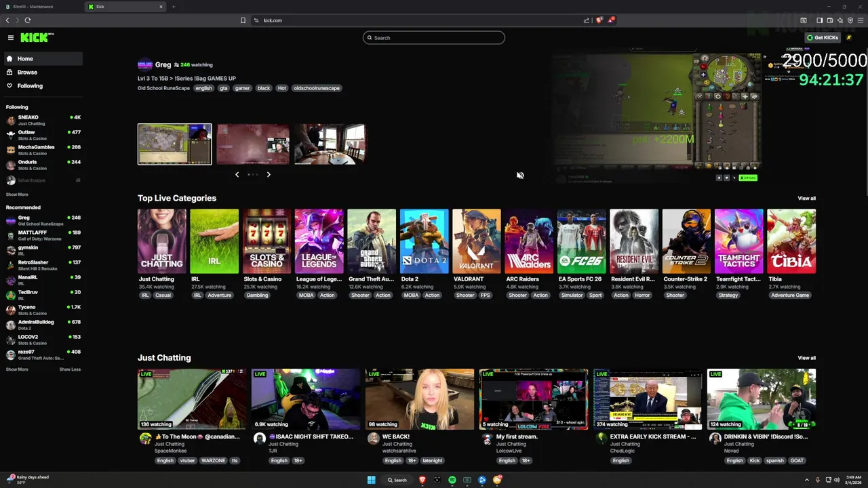Viewport: 868px width, 488px height.
Task: Open Brave browser from the taskbar
Action: click(422, 480)
